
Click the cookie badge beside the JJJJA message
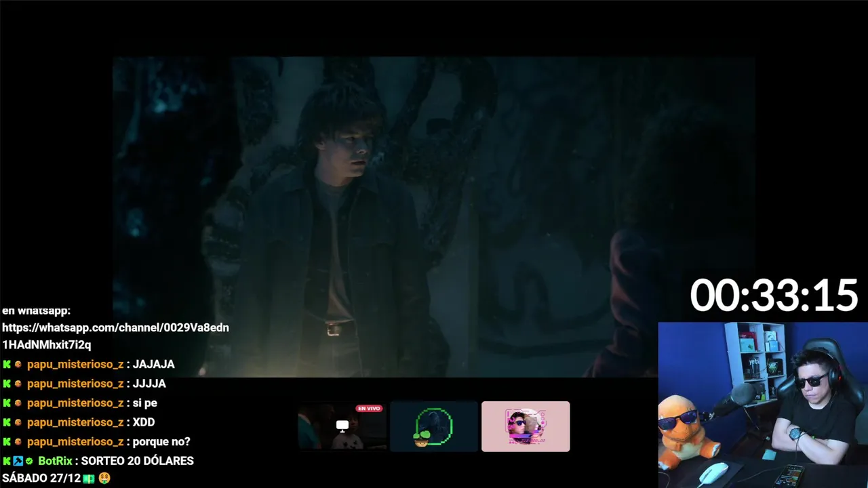point(18,384)
